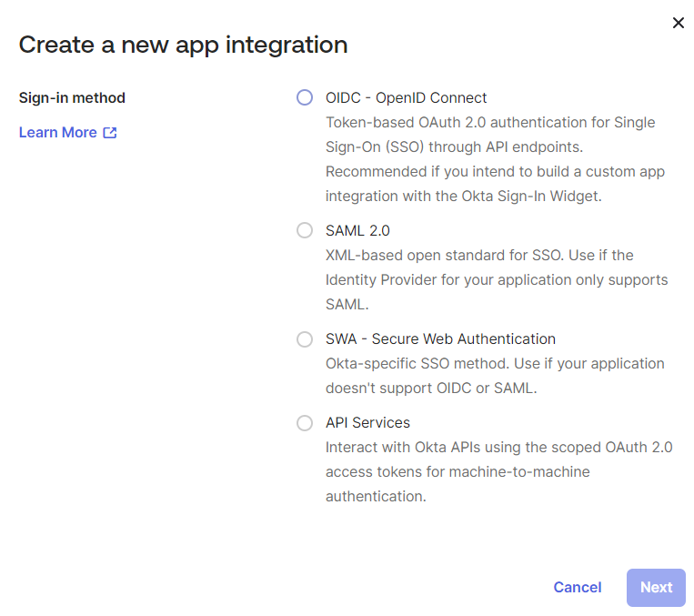This screenshot has height=616, width=694.
Task: Click the Sign-in method section label
Action: coord(72,98)
